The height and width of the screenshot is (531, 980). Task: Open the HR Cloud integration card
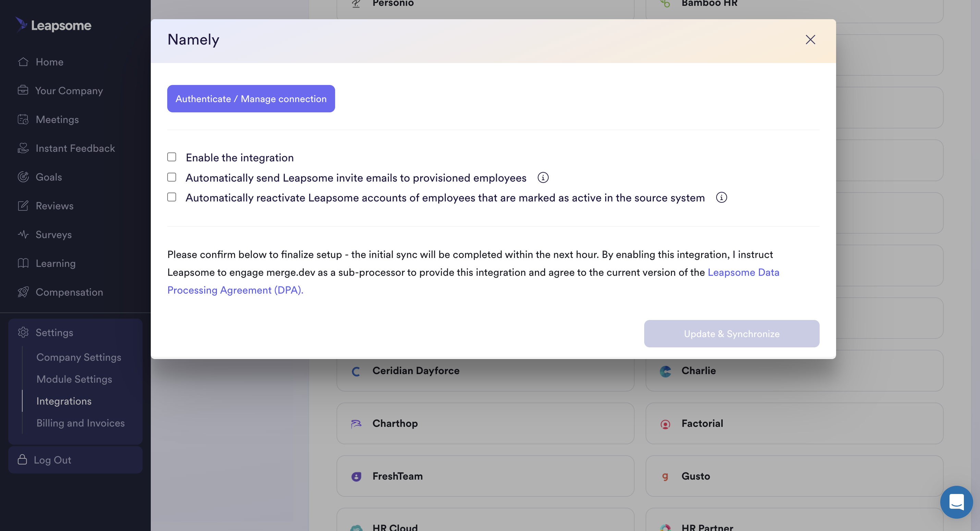pyautogui.click(x=486, y=520)
